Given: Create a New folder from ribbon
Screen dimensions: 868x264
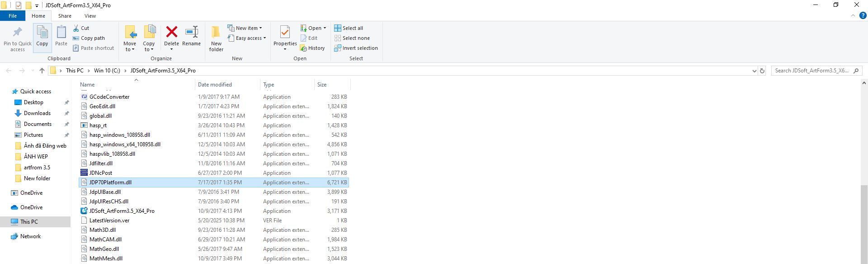Looking at the screenshot, I should [x=216, y=38].
